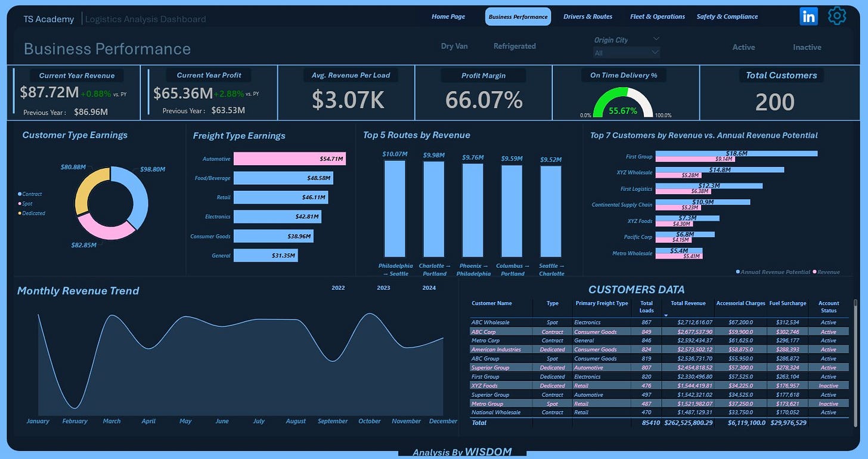Select the ABC Wholesale row in customers table
The height and width of the screenshot is (459, 868).
[659, 322]
